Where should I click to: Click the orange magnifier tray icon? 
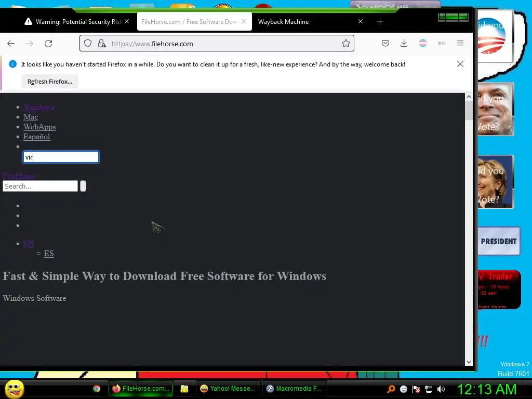point(391,389)
